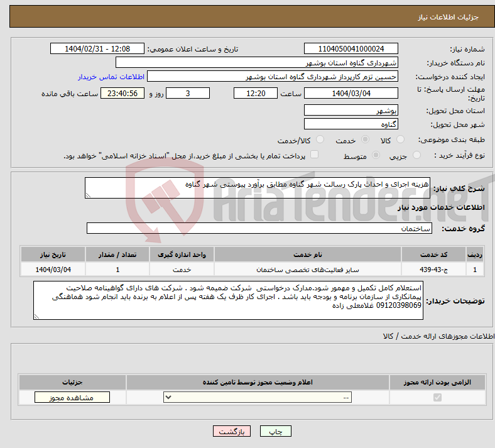Choose جزیی purchase process type

(416, 155)
